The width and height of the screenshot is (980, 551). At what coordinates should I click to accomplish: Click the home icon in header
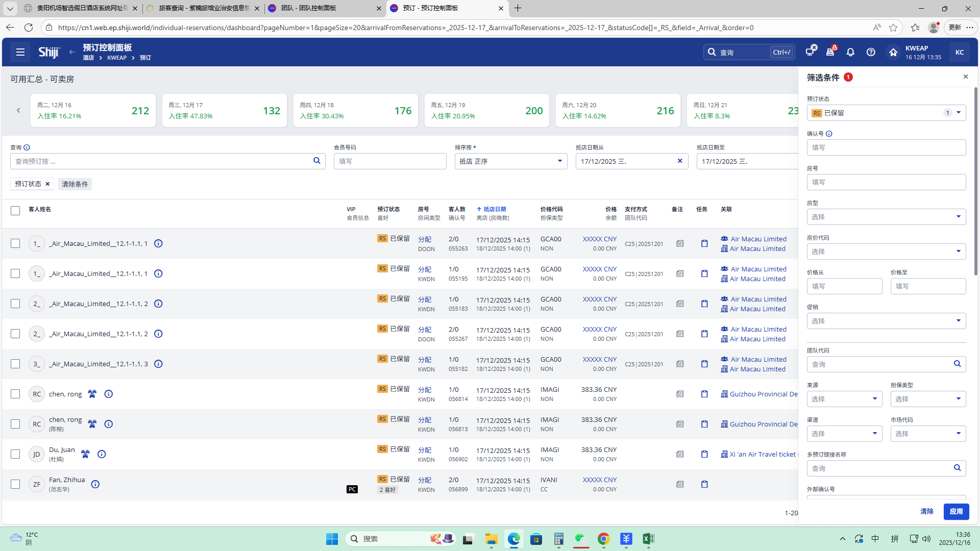[893, 52]
